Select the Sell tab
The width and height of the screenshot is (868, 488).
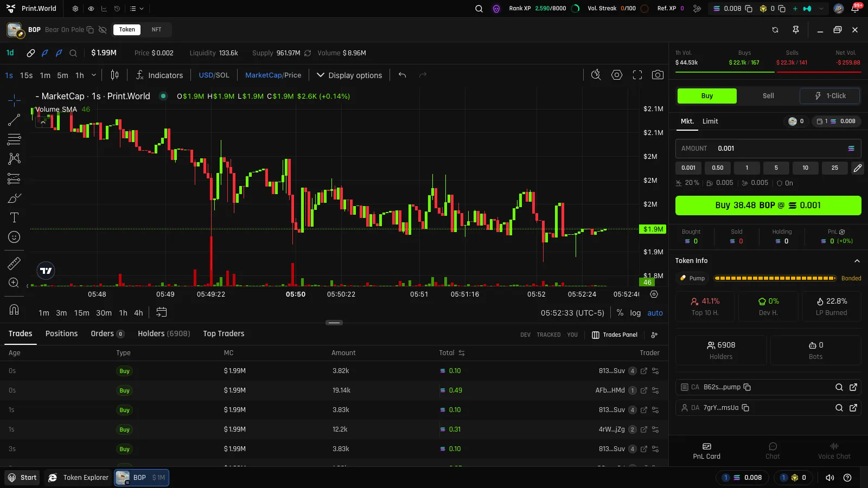(768, 96)
